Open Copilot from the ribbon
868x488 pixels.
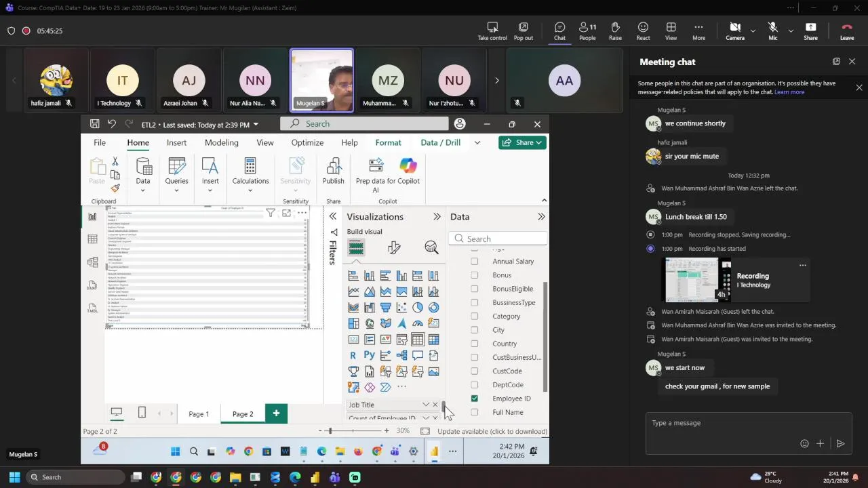click(x=408, y=165)
